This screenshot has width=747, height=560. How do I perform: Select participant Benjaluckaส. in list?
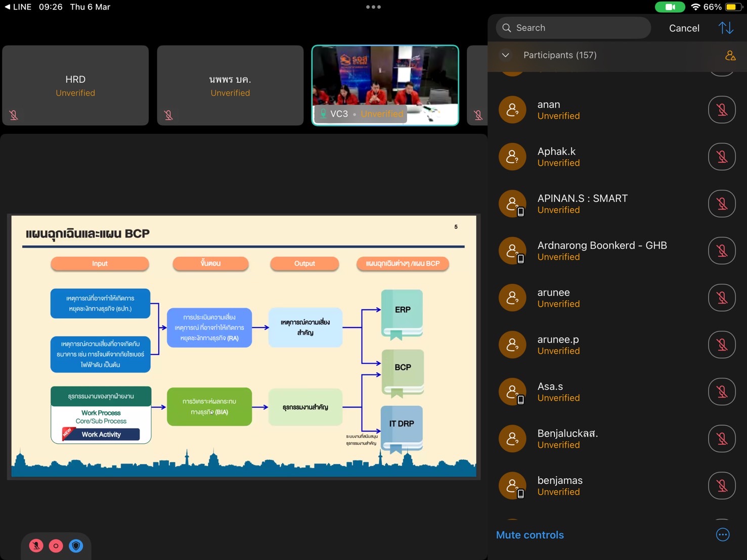[567, 439]
